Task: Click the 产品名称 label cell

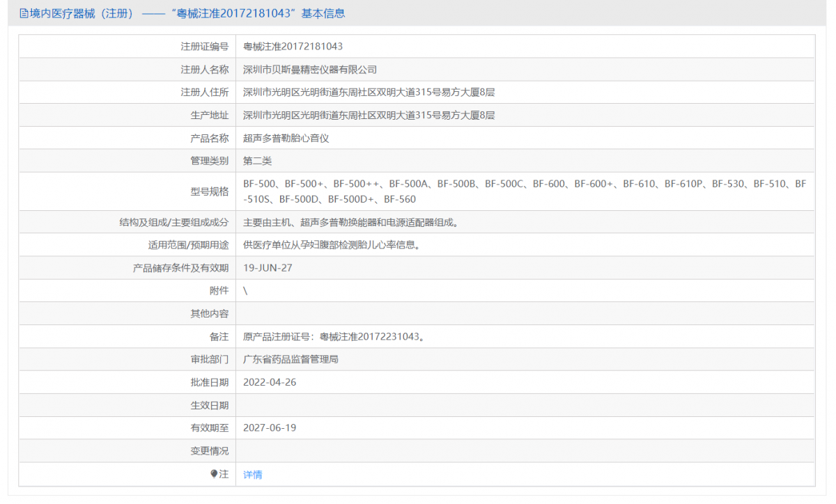Action: click(127, 139)
